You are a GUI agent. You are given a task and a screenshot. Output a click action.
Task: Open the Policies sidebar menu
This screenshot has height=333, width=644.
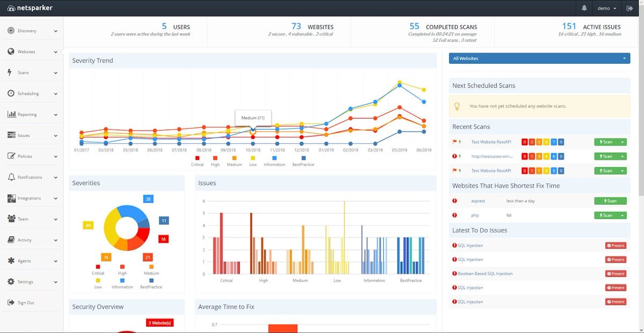point(33,156)
